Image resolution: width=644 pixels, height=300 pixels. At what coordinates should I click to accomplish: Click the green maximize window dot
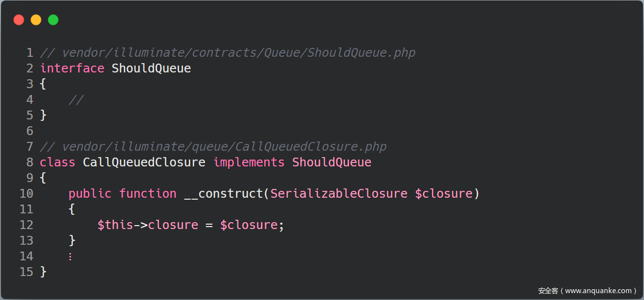click(x=53, y=20)
